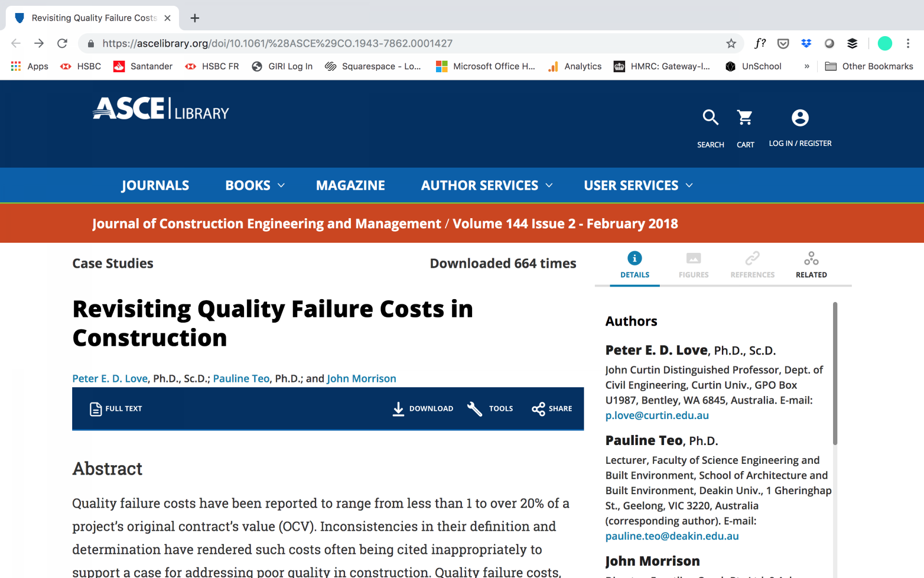Screen dimensions: 924x578
Task: Click the Download arrow icon
Action: point(398,409)
